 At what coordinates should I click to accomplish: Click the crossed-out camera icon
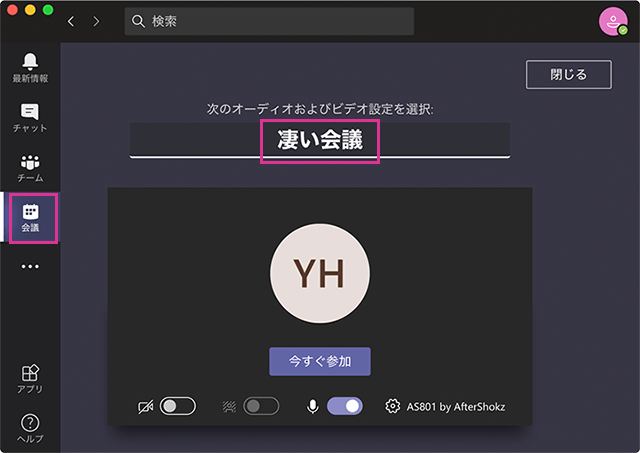click(x=145, y=407)
